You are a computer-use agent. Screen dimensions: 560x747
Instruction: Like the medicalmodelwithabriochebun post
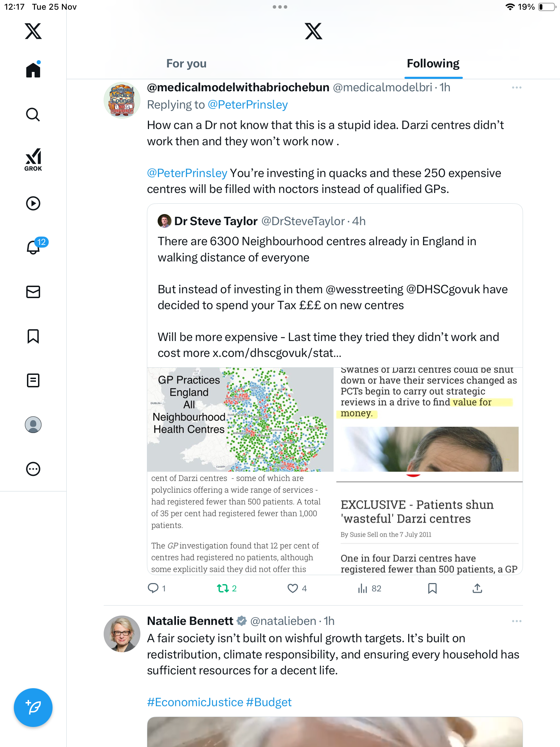293,588
